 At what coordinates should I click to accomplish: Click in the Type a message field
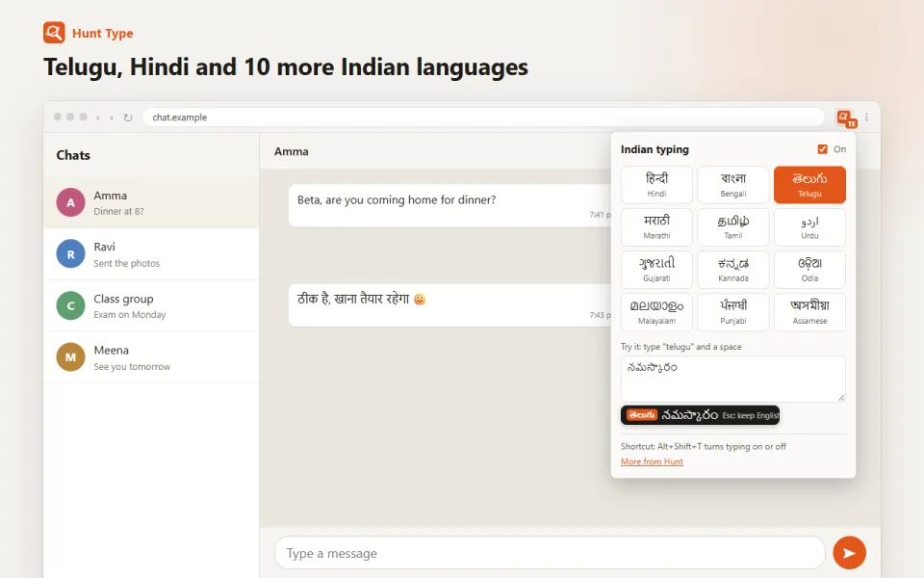coord(550,553)
